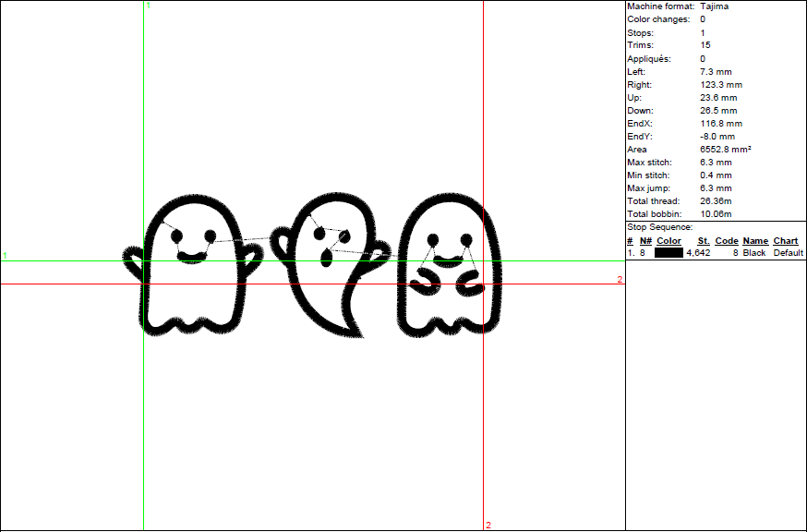Select the black thread color swatch

(x=668, y=253)
